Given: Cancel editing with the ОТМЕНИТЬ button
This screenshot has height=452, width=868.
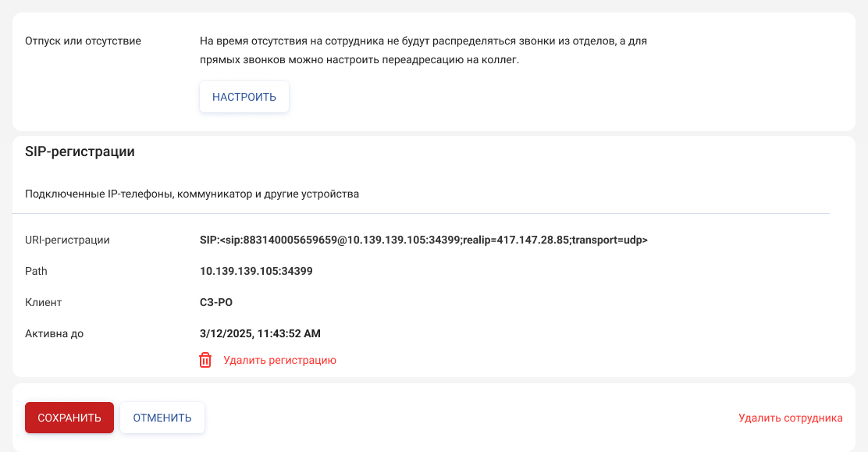Looking at the screenshot, I should click(162, 418).
